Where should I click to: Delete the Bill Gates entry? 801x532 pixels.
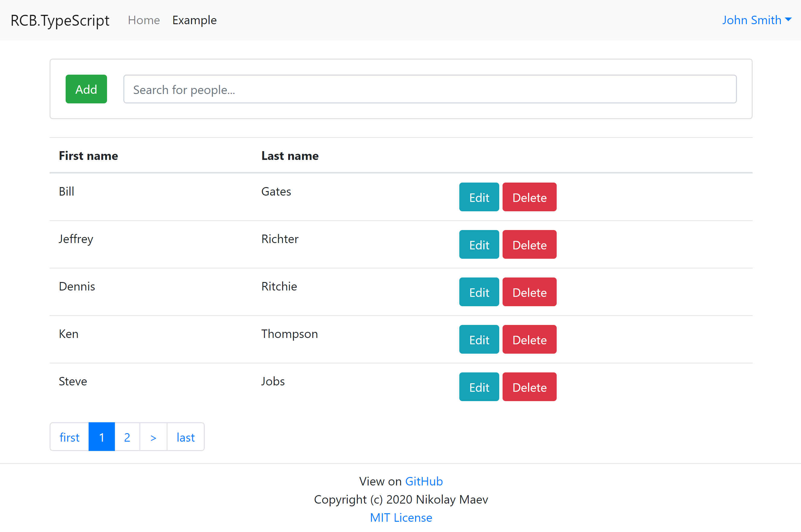click(x=529, y=197)
